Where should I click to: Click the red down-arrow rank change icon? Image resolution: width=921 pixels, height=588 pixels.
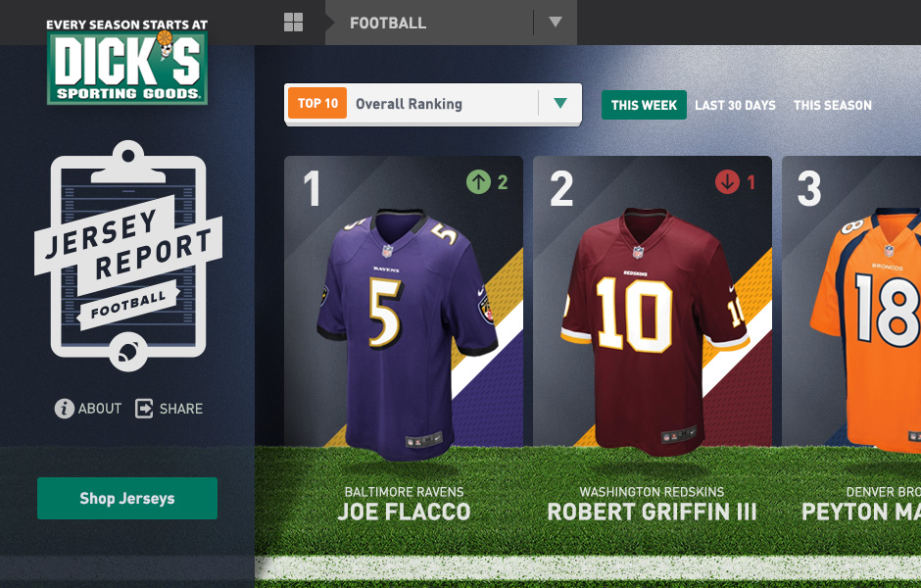[727, 182]
